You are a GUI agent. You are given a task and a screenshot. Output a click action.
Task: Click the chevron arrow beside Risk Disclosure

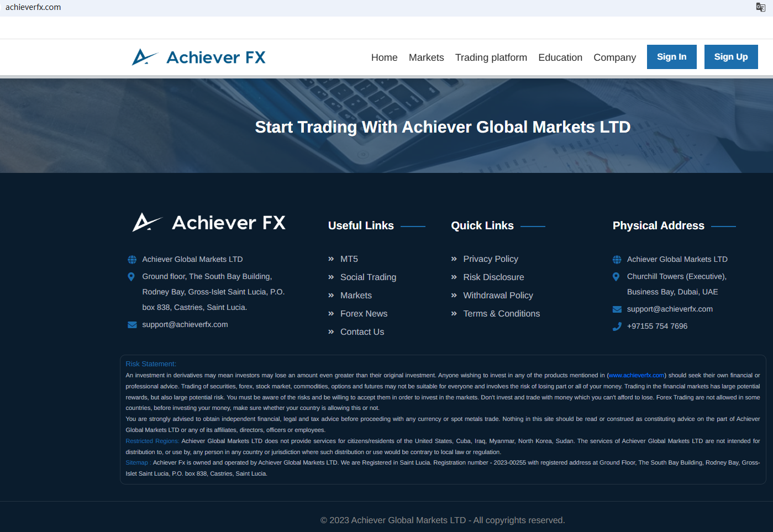point(454,277)
